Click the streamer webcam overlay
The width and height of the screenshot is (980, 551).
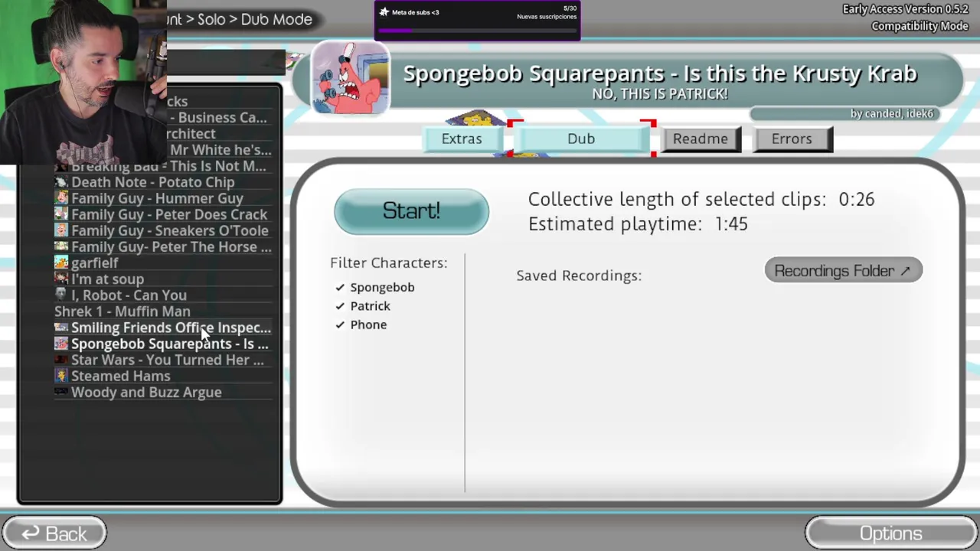(x=83, y=82)
